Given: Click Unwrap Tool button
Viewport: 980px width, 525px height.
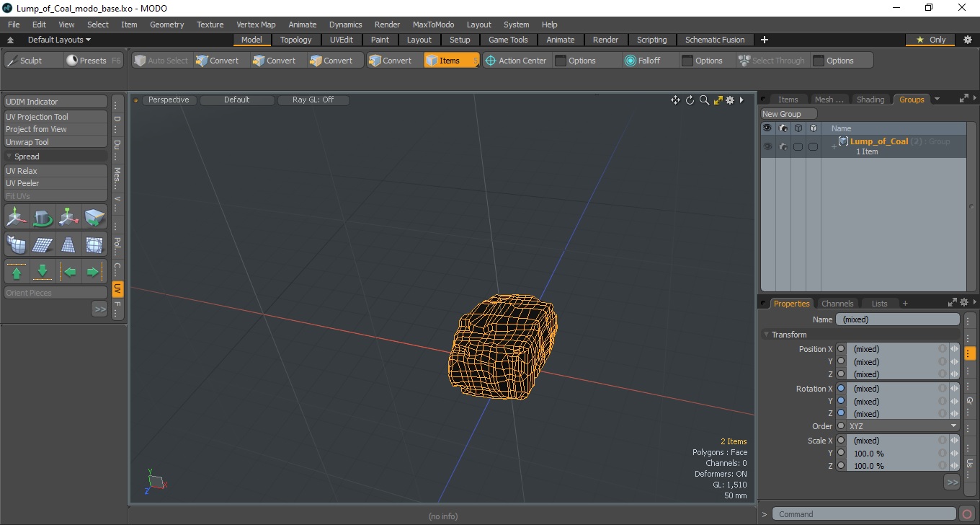Looking at the screenshot, I should pos(56,142).
